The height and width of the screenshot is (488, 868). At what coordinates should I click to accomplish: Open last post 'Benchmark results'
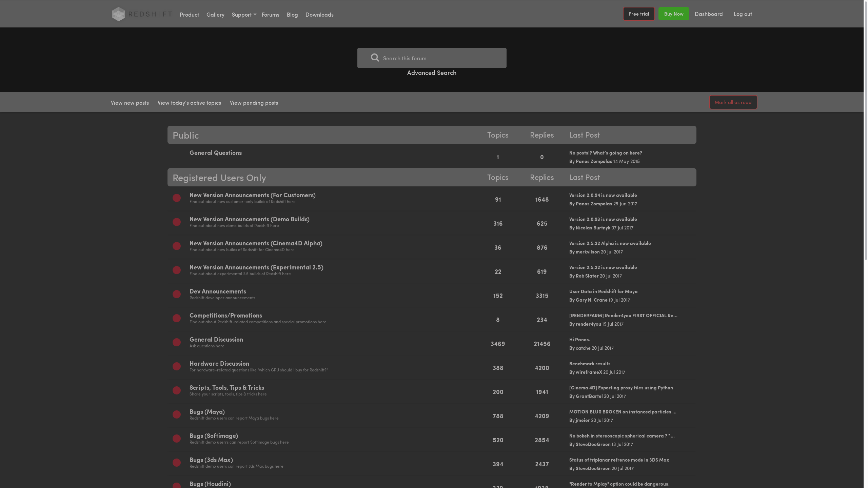(590, 364)
